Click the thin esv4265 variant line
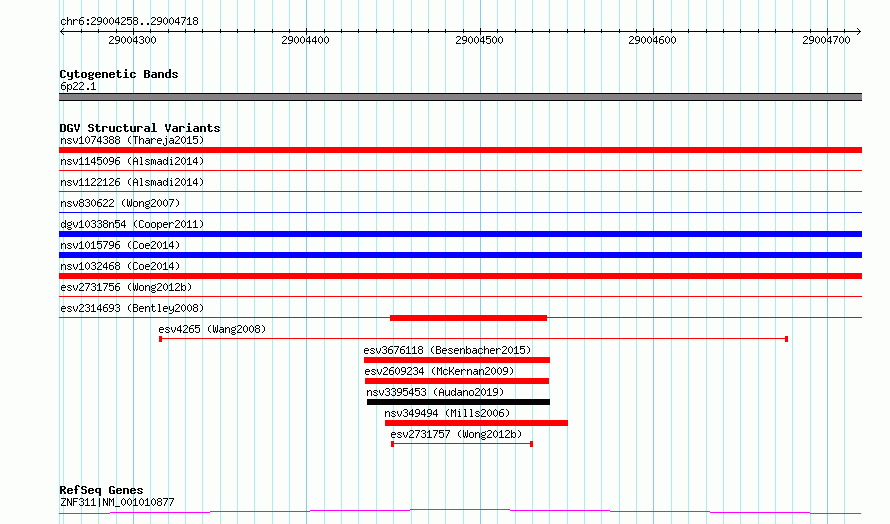This screenshot has height=524, width=890. pyautogui.click(x=473, y=339)
